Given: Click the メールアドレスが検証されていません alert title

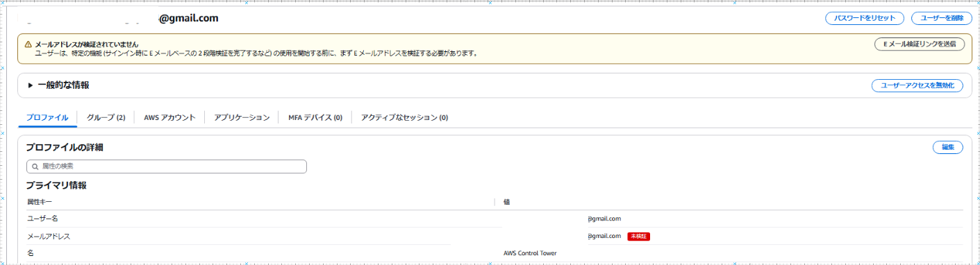Looking at the screenshot, I should [x=86, y=44].
